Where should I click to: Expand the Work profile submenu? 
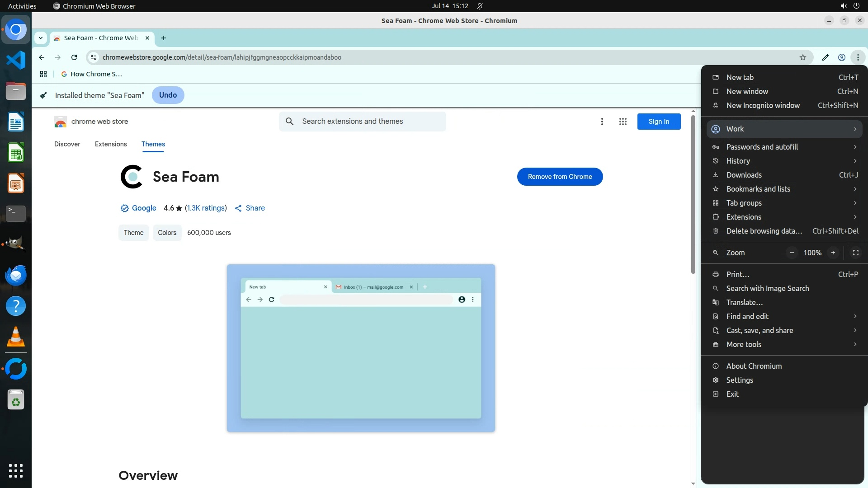tap(784, 129)
